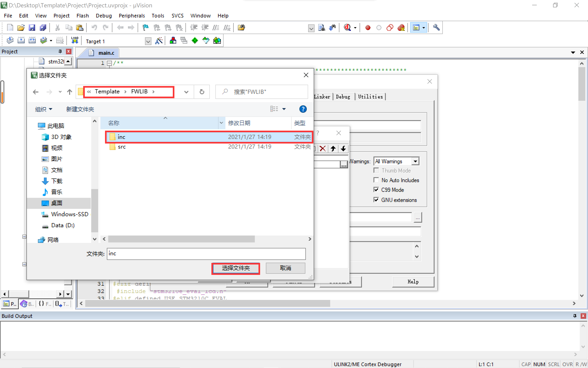588x368 pixels.
Task: Click the Start Debug Session icon
Action: click(347, 28)
